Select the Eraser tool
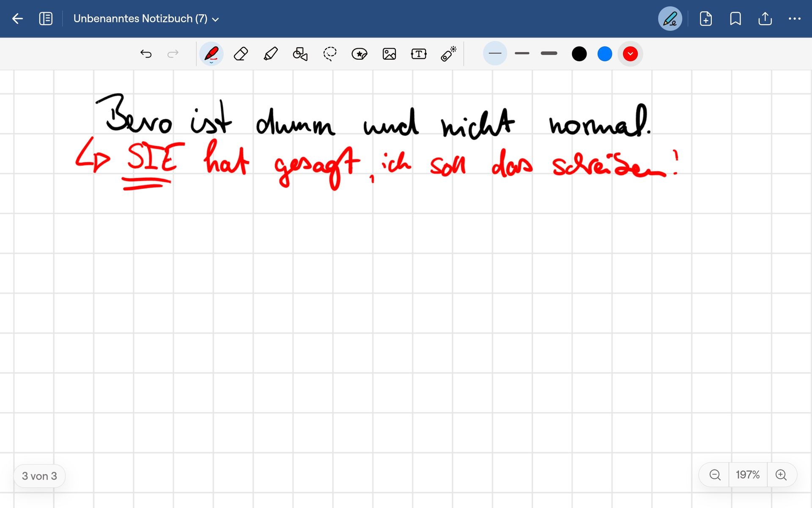Image resolution: width=812 pixels, height=508 pixels. (x=241, y=54)
